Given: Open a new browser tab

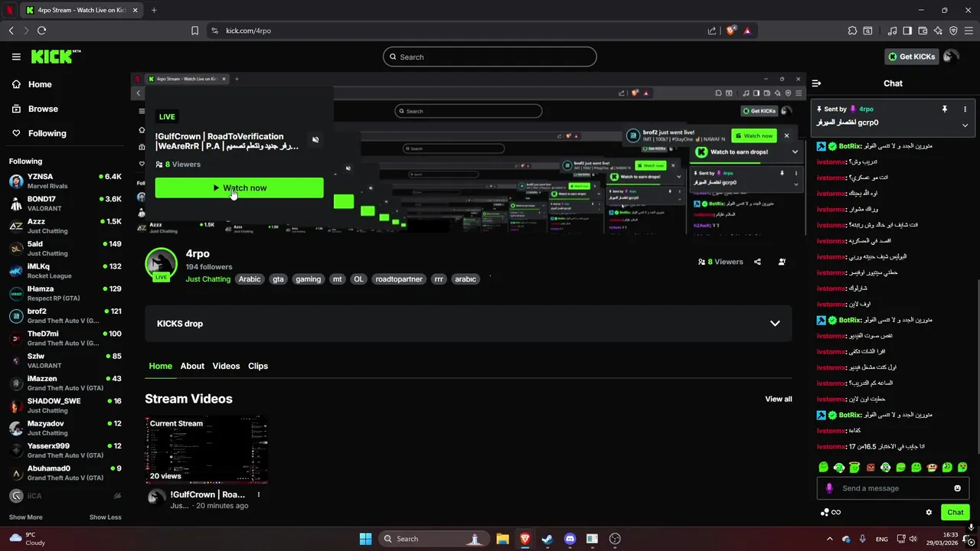Looking at the screenshot, I should [154, 10].
